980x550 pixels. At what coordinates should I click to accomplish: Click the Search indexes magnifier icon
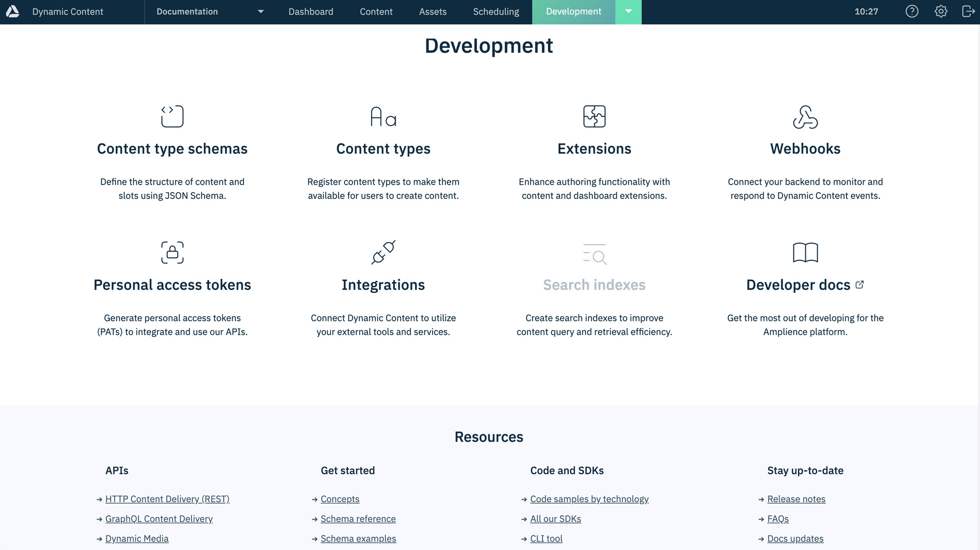(x=594, y=254)
